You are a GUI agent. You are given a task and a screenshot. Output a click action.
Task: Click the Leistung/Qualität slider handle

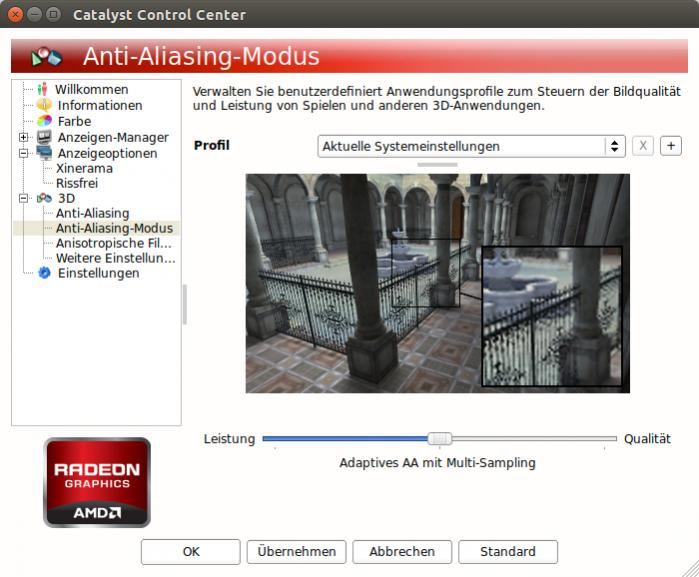440,439
